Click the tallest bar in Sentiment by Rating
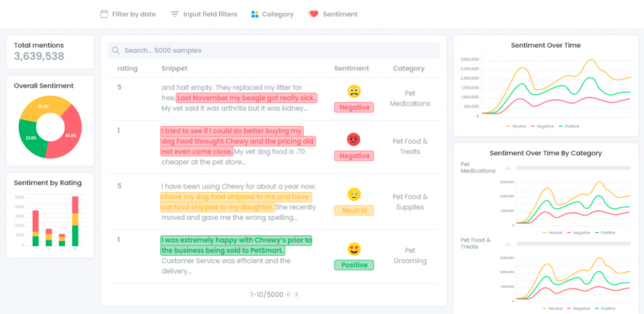The height and width of the screenshot is (314, 644). click(x=75, y=221)
